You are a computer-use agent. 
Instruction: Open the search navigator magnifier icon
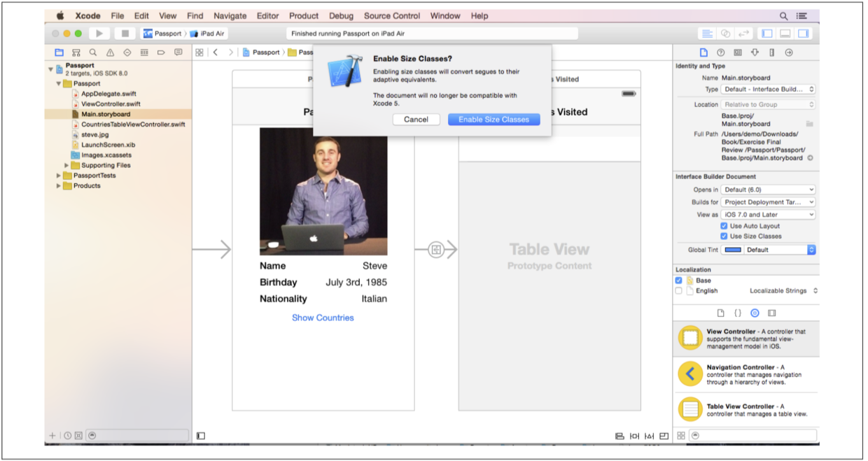point(93,52)
